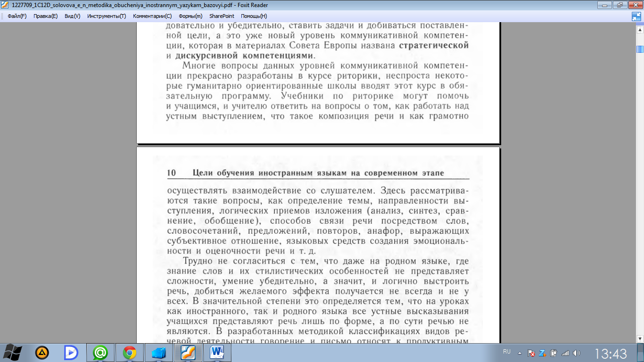Open the Формы(m) menu
Image resolution: width=644 pixels, height=362 pixels.
190,16
